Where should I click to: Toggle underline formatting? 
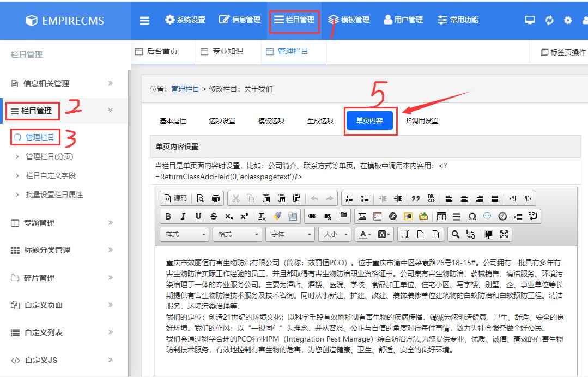pyautogui.click(x=198, y=216)
